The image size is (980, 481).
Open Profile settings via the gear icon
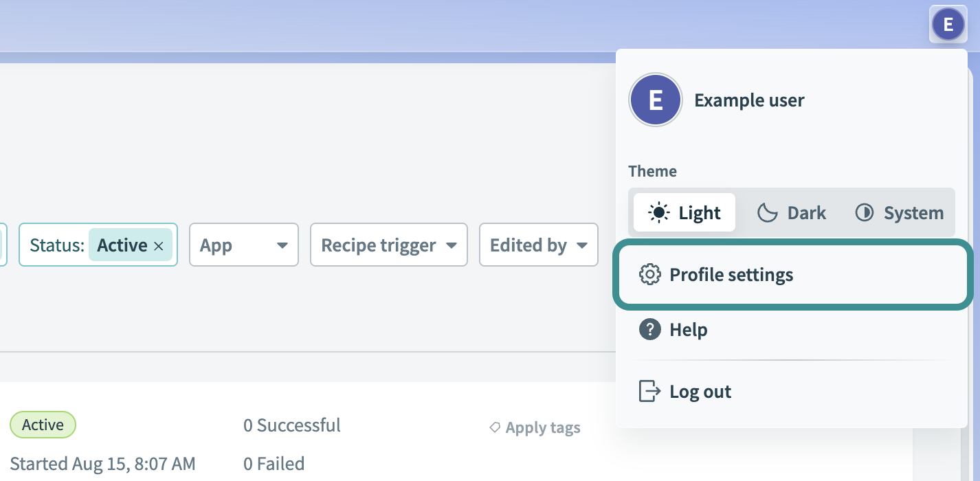click(650, 274)
